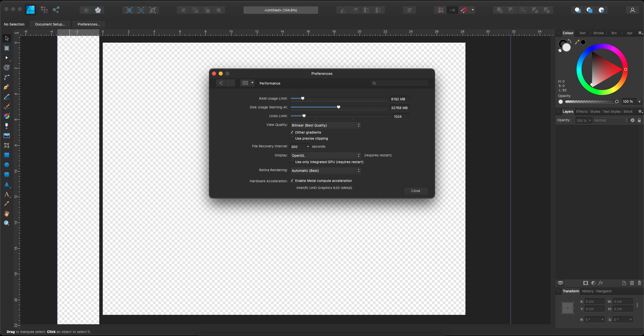644x336 pixels.
Task: Switch to the Navigator tab
Action: 604,291
